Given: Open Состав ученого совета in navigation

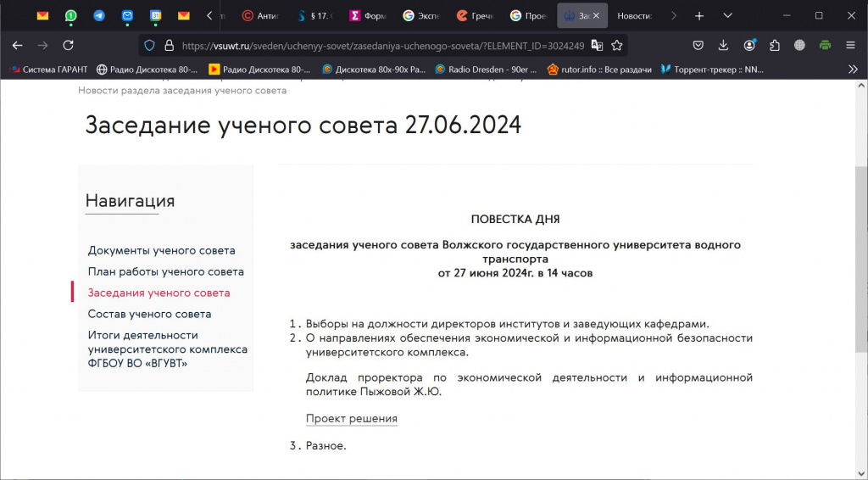Looking at the screenshot, I should click(x=149, y=313).
